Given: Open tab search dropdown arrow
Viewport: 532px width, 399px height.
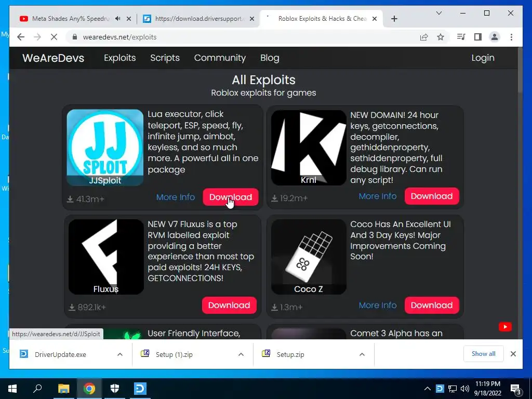Looking at the screenshot, I should coord(438,13).
